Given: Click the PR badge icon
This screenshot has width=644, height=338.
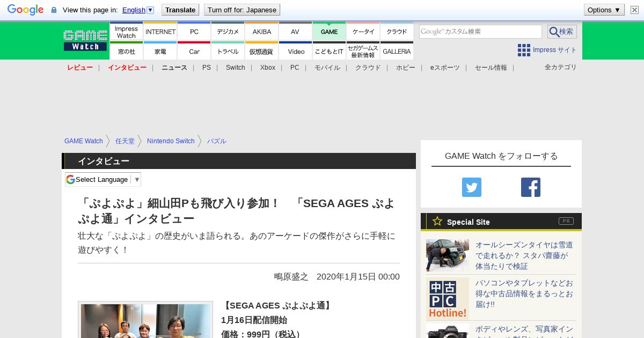Looking at the screenshot, I should [x=566, y=221].
